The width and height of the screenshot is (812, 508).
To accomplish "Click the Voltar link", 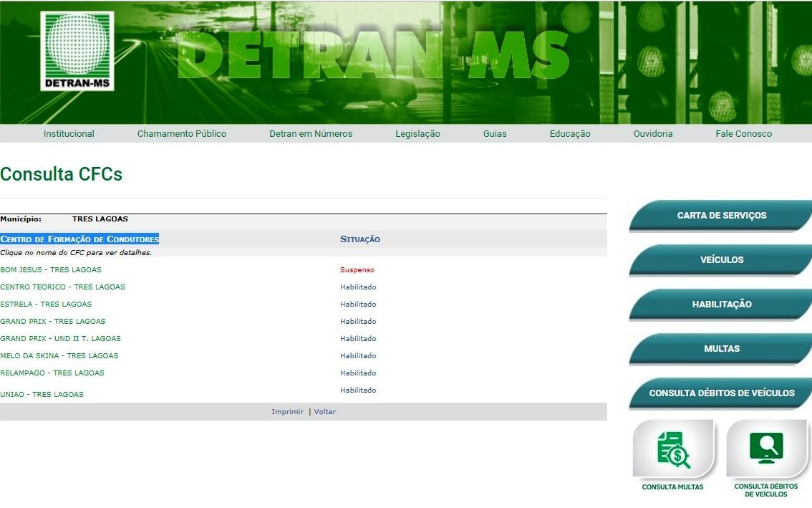I will 324,411.
